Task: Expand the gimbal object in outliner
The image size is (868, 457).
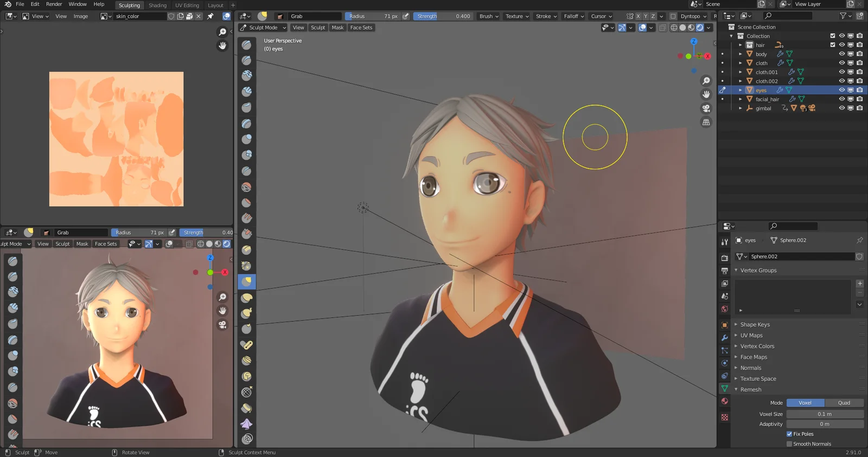Action: [x=741, y=108]
